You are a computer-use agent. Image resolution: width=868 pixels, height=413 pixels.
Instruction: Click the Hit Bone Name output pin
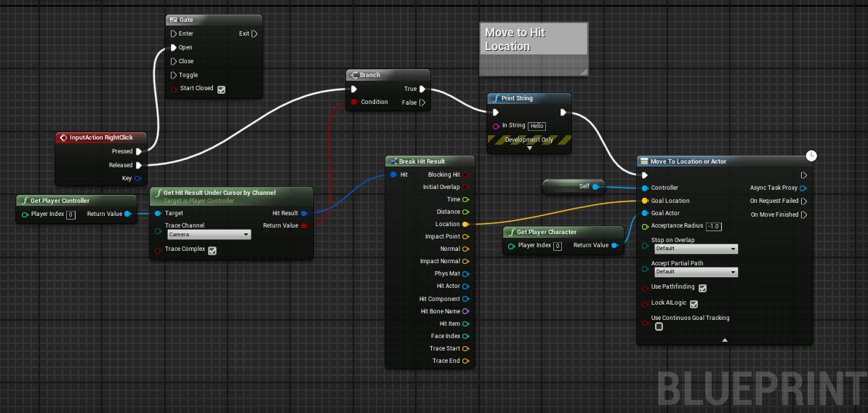(x=465, y=311)
